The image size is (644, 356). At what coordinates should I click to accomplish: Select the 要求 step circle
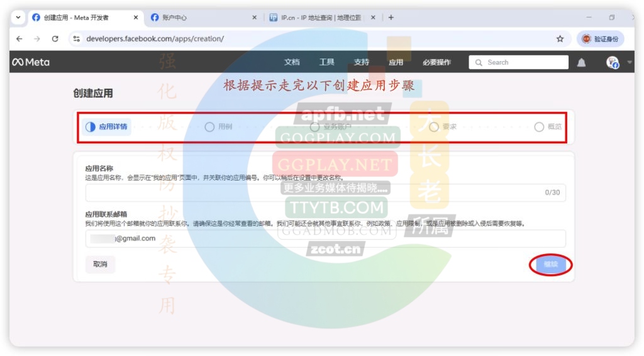[434, 127]
